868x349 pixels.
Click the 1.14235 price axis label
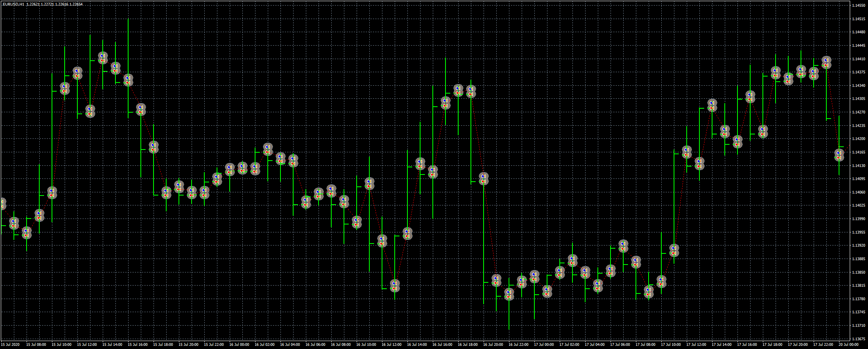pos(858,126)
